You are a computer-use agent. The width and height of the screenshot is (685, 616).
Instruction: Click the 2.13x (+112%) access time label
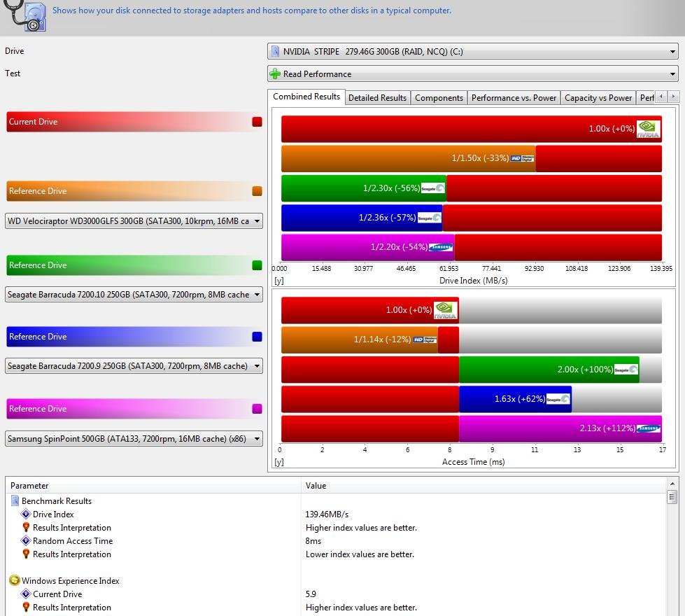coord(607,428)
